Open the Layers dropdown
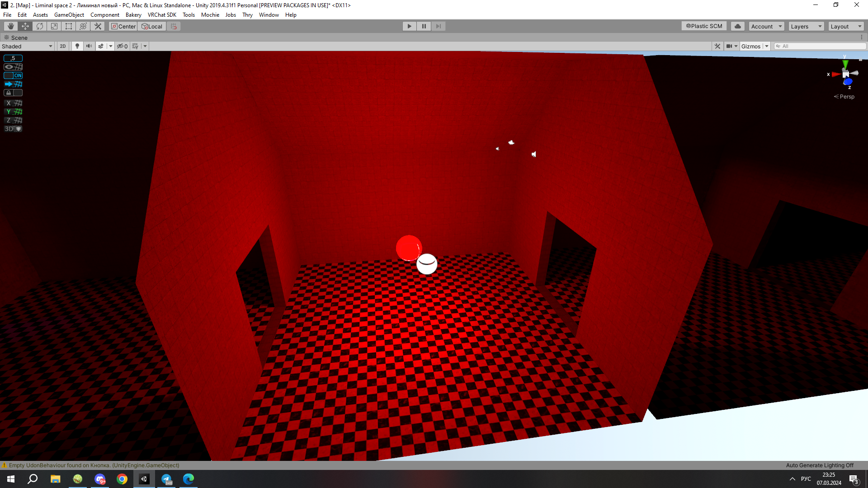This screenshot has height=488, width=868. [806, 26]
